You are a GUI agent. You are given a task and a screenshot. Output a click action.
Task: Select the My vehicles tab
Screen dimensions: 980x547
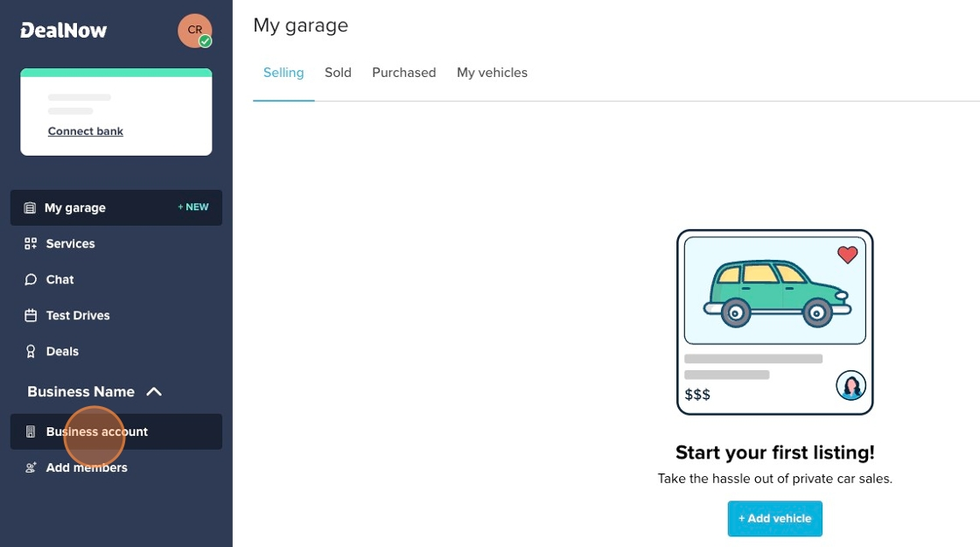pos(492,73)
